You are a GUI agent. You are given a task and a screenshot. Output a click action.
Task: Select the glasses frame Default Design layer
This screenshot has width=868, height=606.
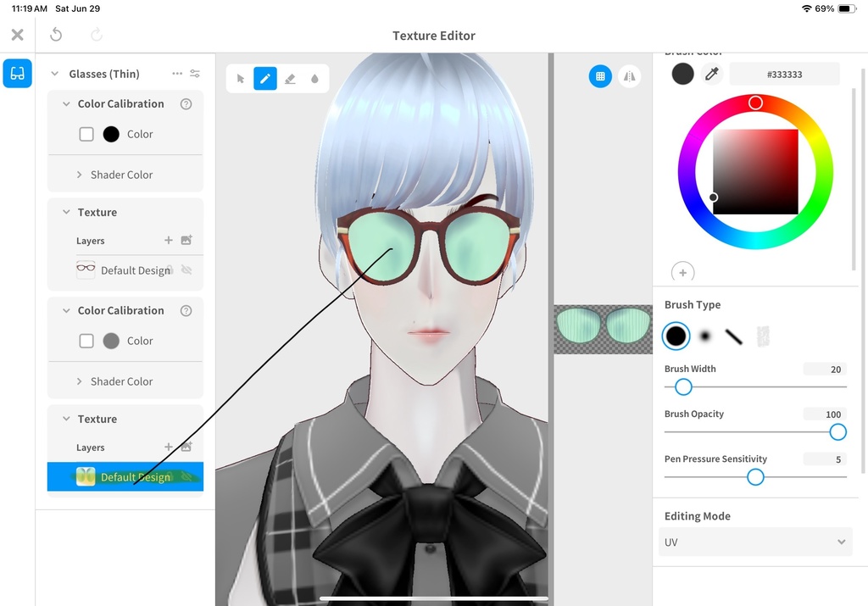click(125, 270)
